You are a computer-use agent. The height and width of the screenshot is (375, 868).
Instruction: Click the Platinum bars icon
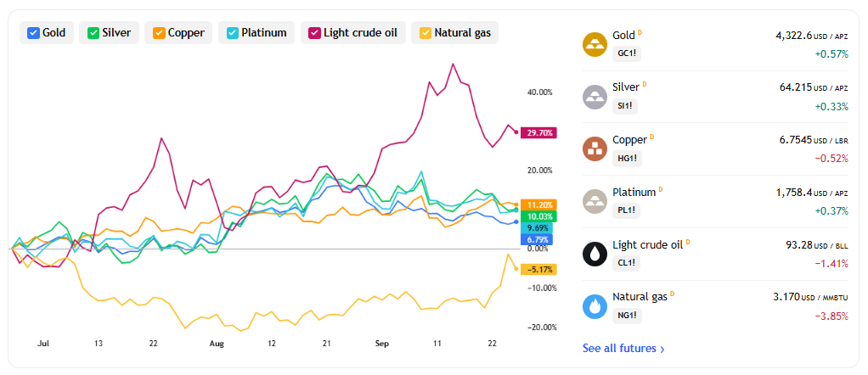(x=595, y=201)
